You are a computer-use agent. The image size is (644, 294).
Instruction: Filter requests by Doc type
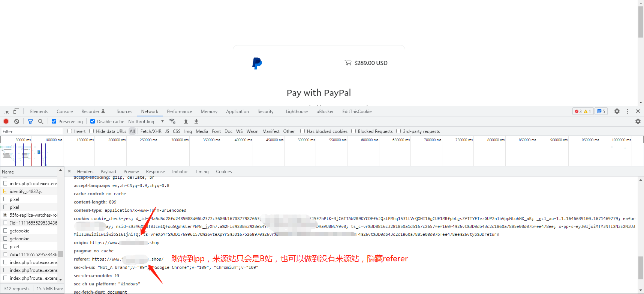coord(228,131)
